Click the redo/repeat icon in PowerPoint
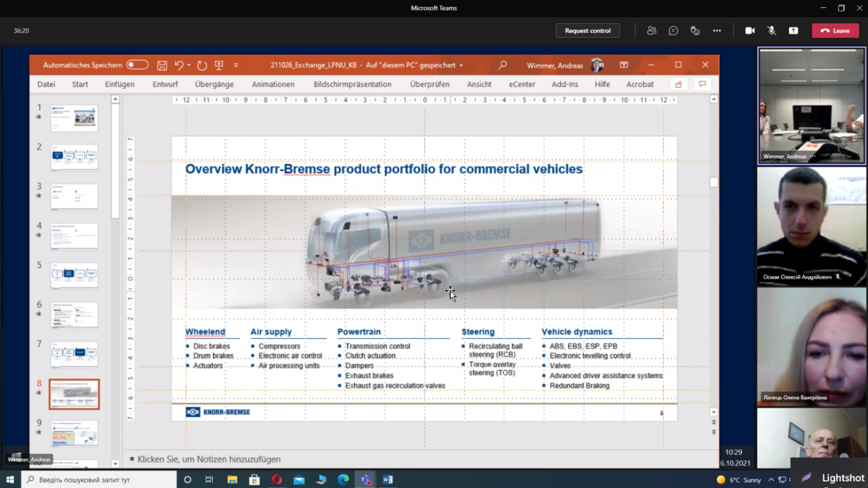The image size is (868, 488). coord(202,65)
